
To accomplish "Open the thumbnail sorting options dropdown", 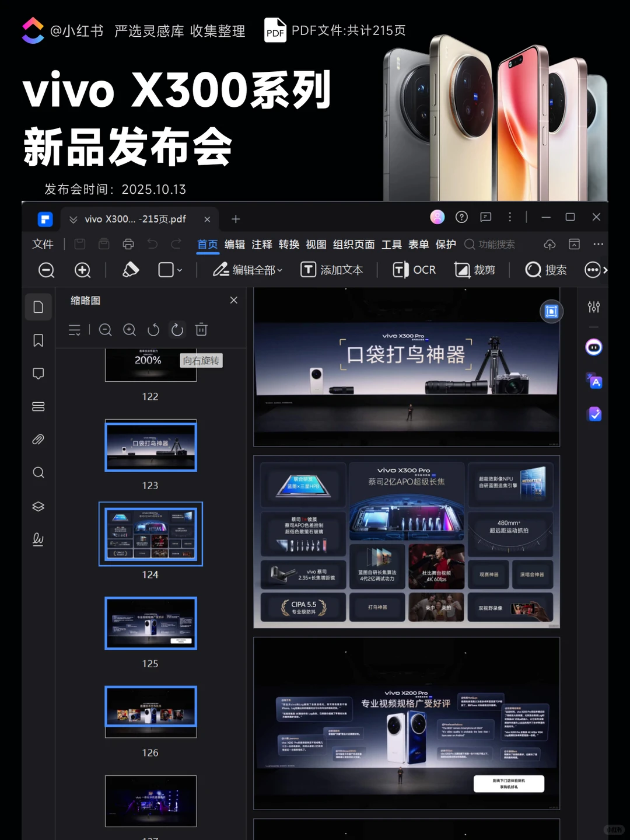I will [75, 330].
